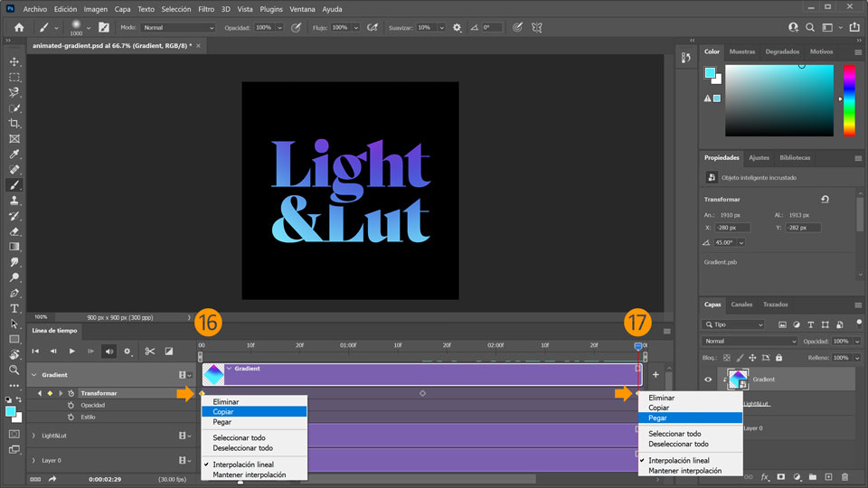Select the Horizontal Type tool
This screenshot has width=868, height=488.
[14, 308]
